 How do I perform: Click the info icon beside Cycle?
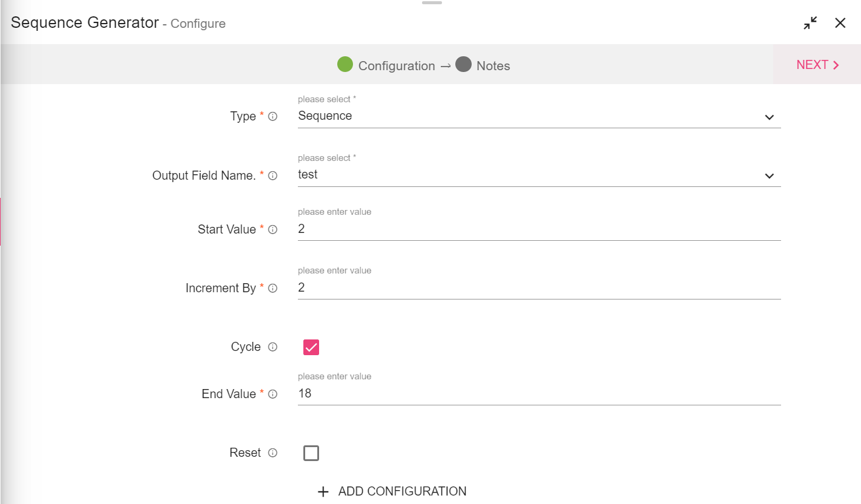coord(272,347)
